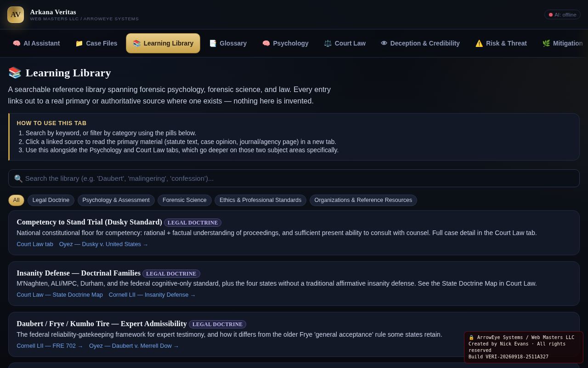This screenshot has width=588, height=368.
Task: Click the warning icon on Risk & Threat
Action: 479,43
